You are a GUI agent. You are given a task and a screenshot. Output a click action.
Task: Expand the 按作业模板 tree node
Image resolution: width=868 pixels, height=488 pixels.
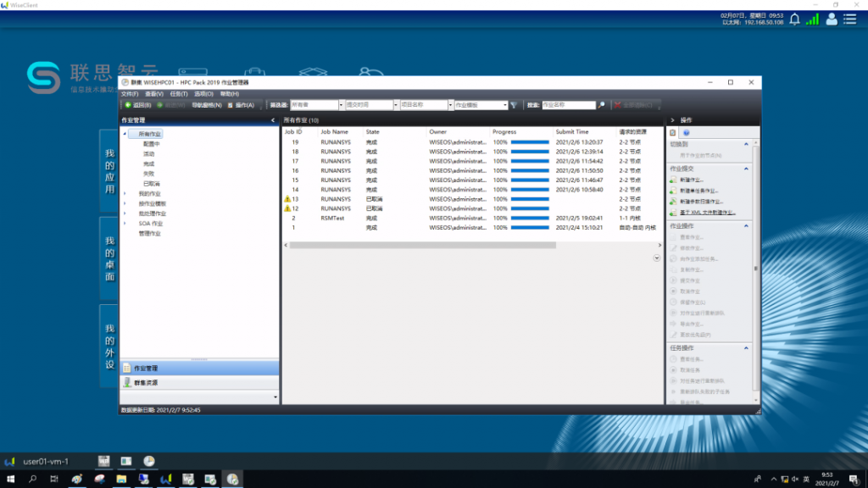click(x=125, y=203)
